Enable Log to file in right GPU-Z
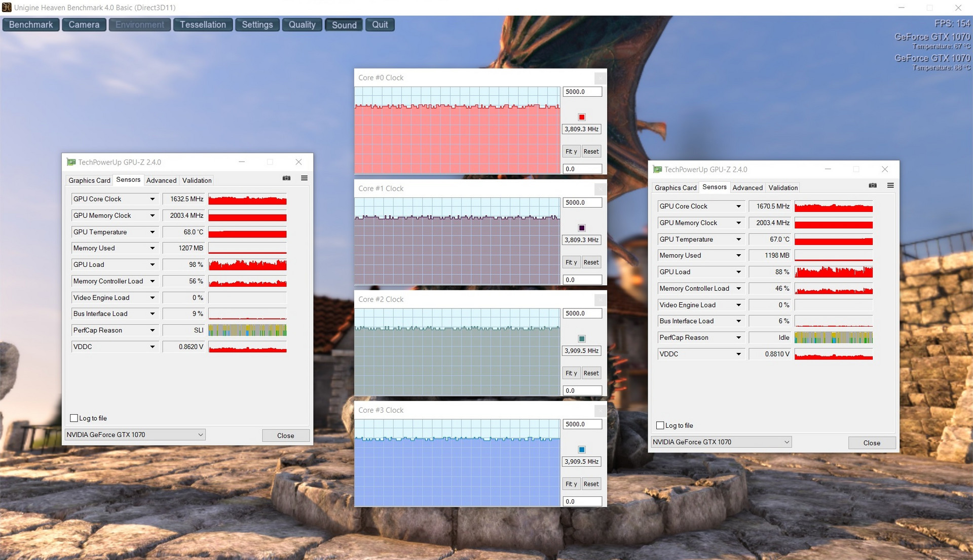The width and height of the screenshot is (973, 560). pos(660,425)
